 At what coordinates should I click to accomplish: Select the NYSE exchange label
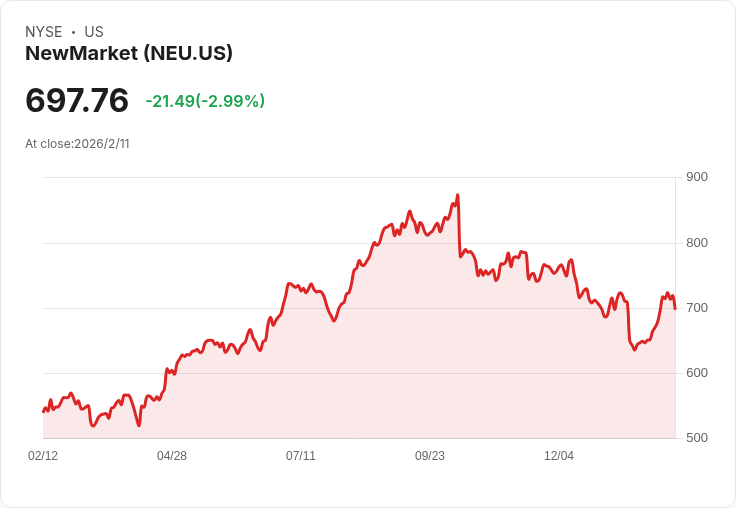pyautogui.click(x=44, y=32)
